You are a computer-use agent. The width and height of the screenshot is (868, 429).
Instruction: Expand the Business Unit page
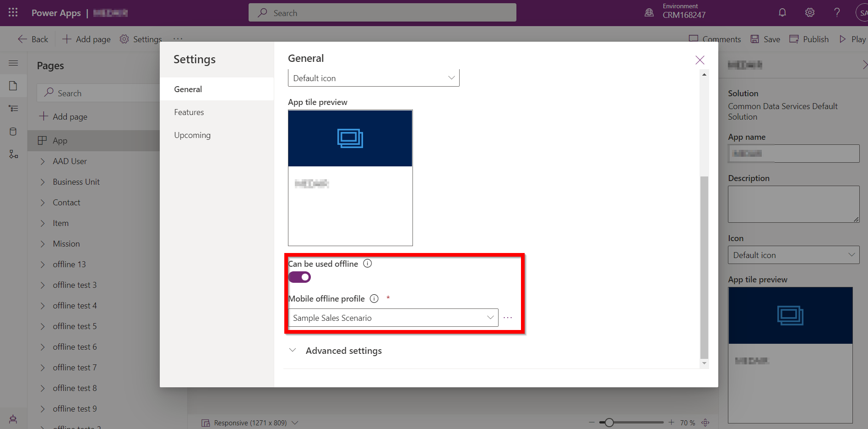[x=43, y=182]
